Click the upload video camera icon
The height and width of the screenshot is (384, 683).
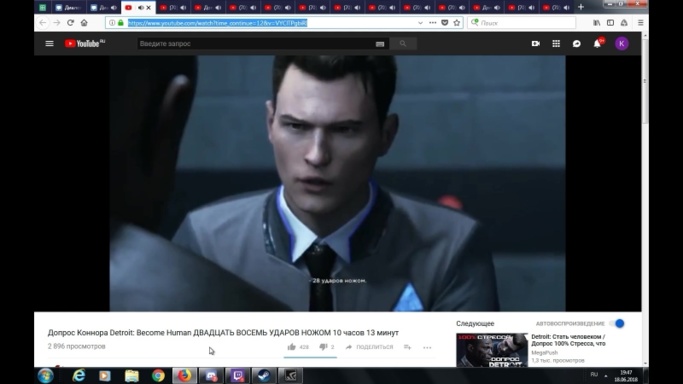pos(536,44)
